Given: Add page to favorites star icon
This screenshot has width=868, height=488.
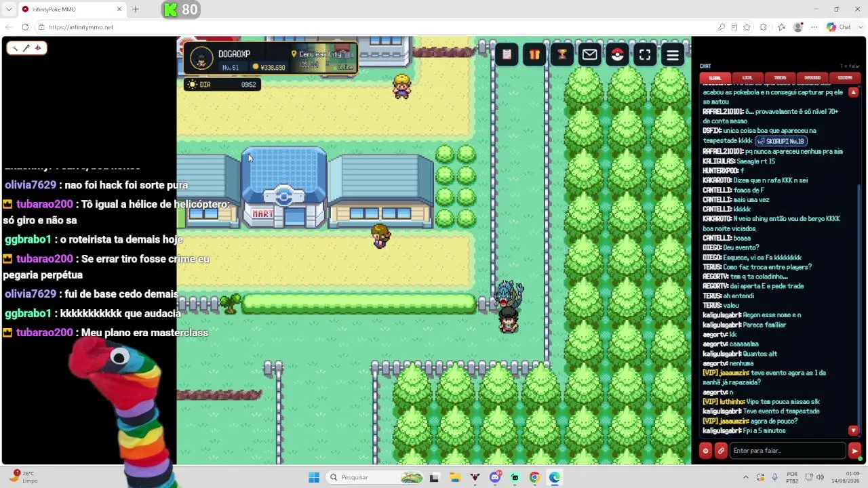Looking at the screenshot, I should (x=747, y=27).
